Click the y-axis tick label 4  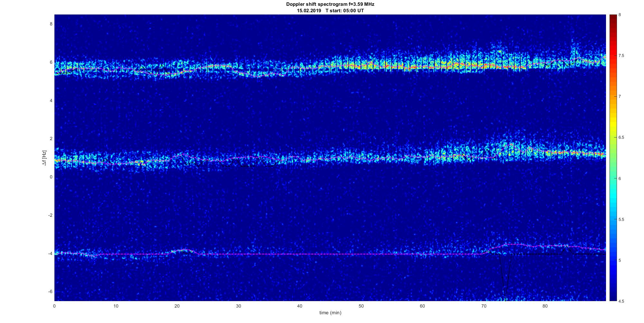coord(51,101)
